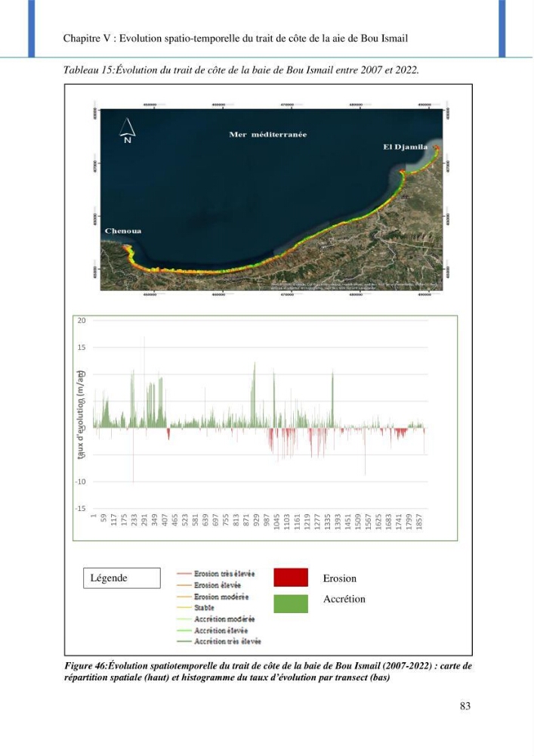The width and height of the screenshot is (534, 756).
Task: Click the green Accrétion color swatch
Action: coord(291,603)
